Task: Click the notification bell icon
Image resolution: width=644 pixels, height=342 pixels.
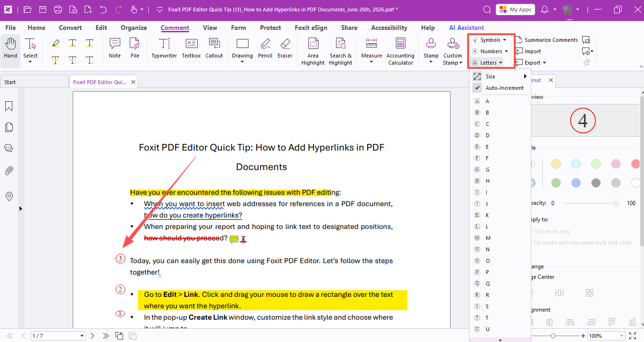Action: [x=545, y=9]
